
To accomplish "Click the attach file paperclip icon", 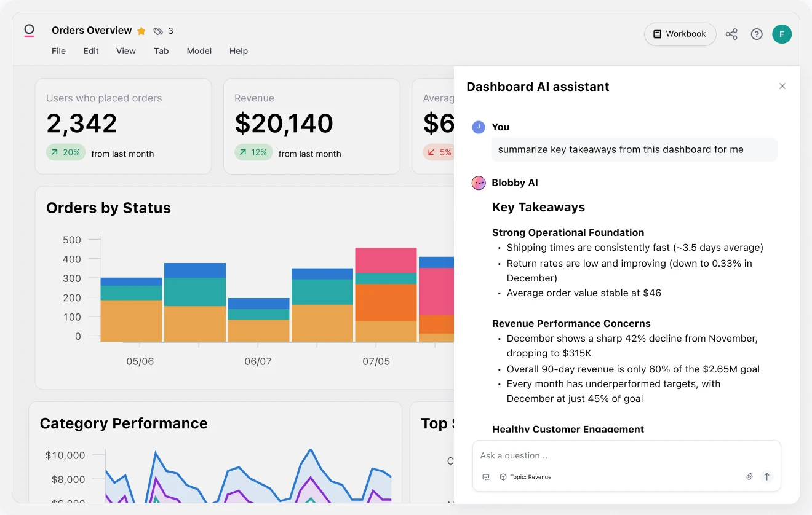I will (x=749, y=477).
